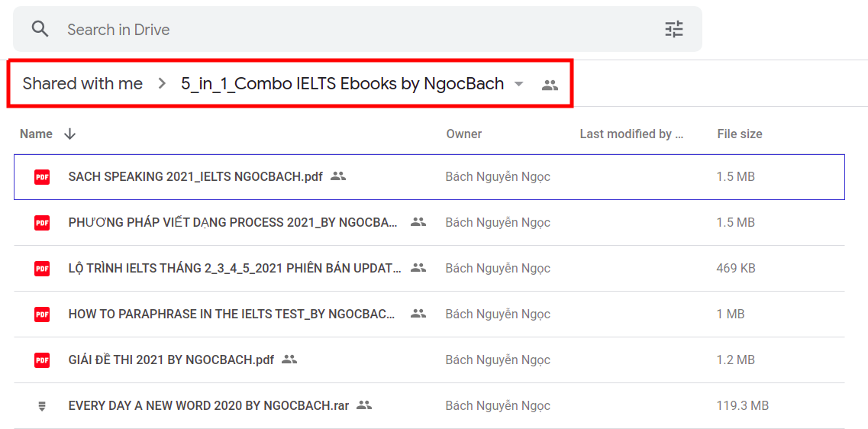Open the 5_in_1_Combo IELTS Ebooks folder breadcrumb
Viewport: 868px width, 429px height.
click(x=343, y=83)
